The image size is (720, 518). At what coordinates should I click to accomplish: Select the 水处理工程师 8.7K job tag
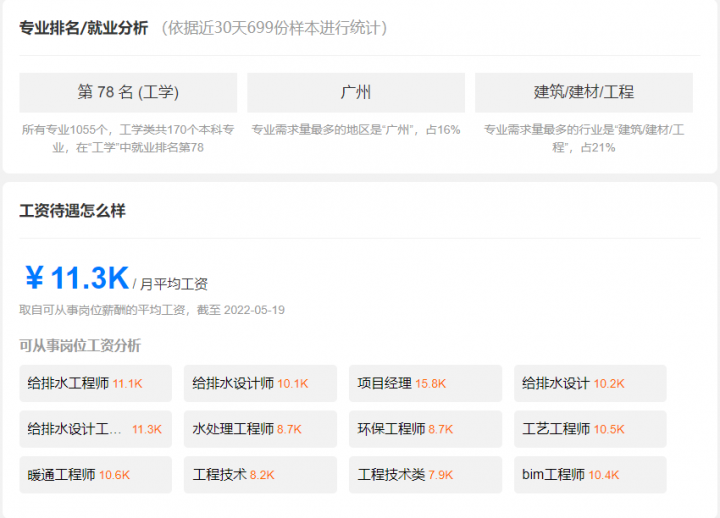pyautogui.click(x=260, y=429)
